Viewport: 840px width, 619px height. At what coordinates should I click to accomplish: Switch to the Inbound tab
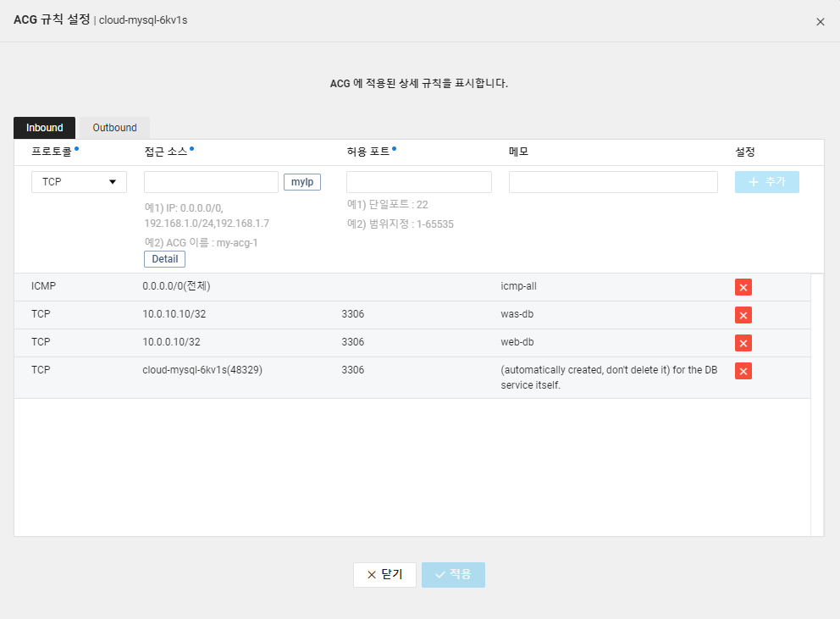[x=45, y=128]
